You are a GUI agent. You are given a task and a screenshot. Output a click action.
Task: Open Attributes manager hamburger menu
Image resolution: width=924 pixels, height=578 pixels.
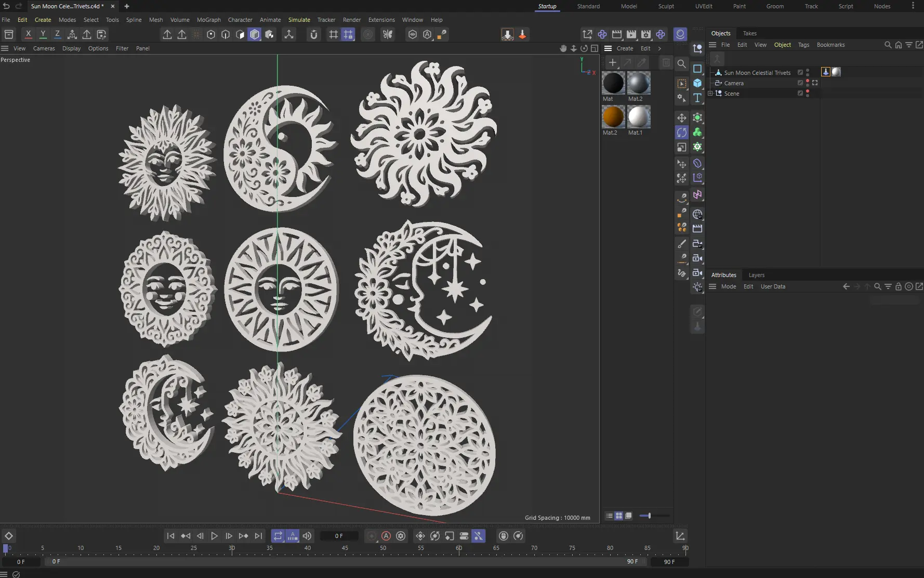[x=712, y=286]
